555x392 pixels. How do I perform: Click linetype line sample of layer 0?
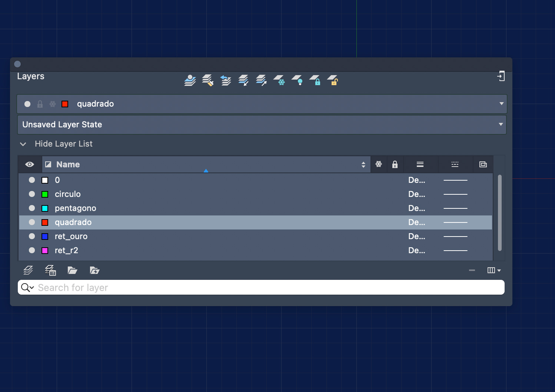[455, 180]
